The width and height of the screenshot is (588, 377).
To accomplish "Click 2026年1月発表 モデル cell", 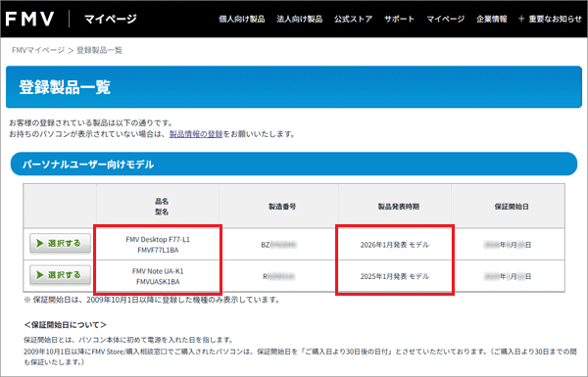I will pyautogui.click(x=395, y=245).
